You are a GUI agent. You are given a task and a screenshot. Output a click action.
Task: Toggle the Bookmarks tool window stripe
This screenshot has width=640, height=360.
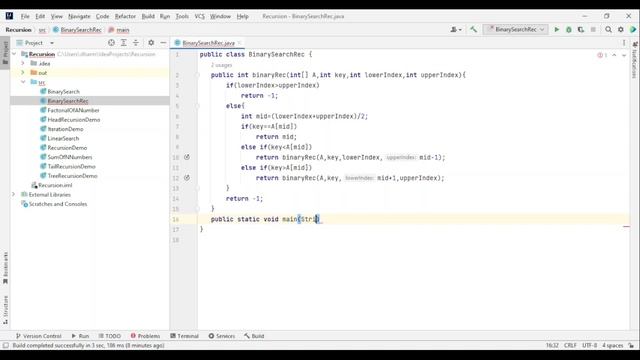(x=5, y=268)
